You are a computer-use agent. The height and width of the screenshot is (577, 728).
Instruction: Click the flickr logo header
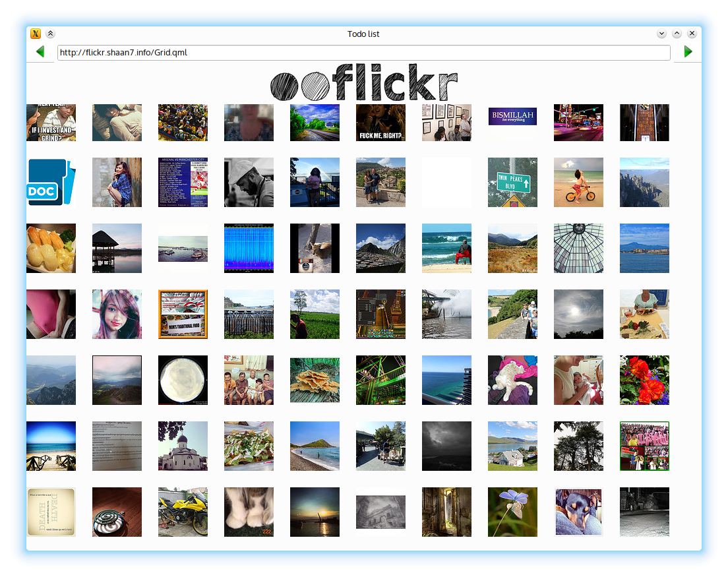point(364,83)
